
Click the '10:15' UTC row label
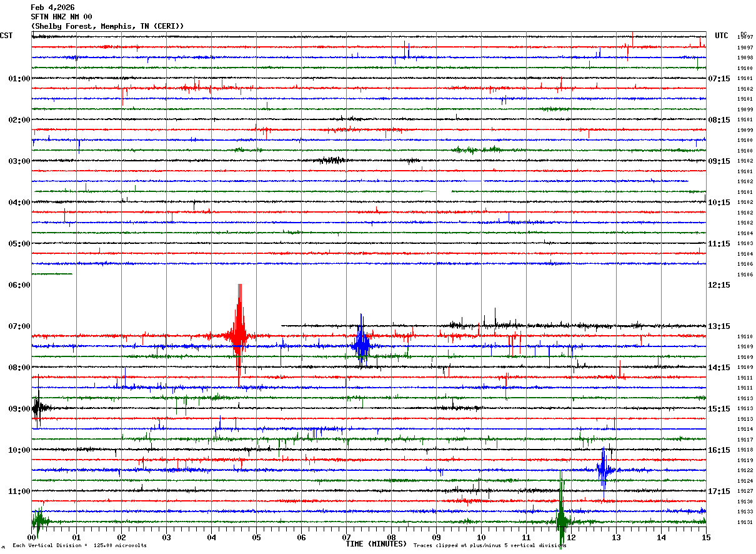click(719, 203)
